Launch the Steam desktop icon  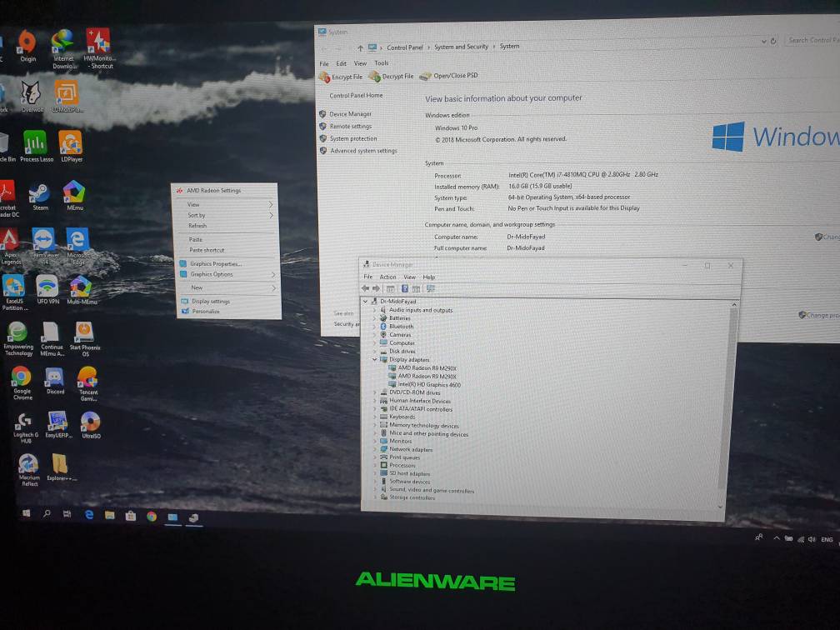pos(40,196)
